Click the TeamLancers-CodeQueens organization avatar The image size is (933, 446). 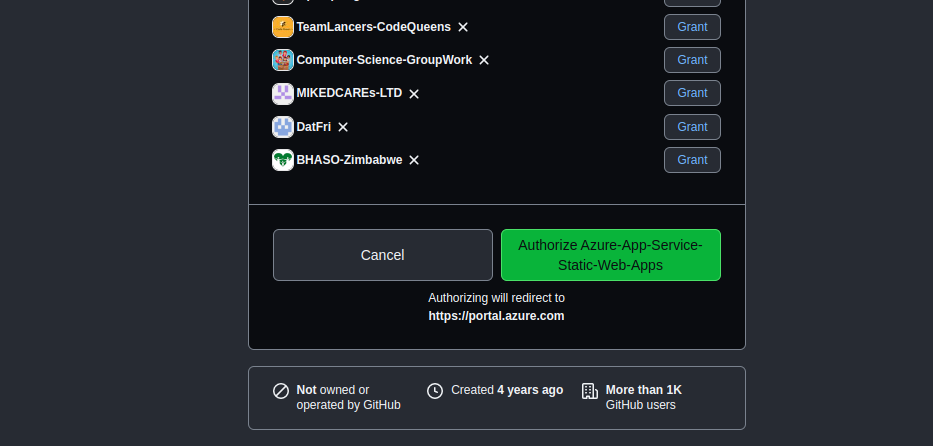pos(283,27)
